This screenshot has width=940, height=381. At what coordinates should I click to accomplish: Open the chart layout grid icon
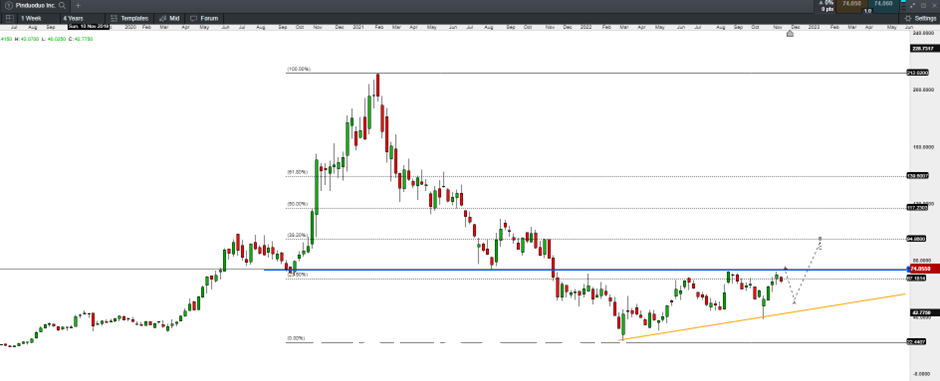click(x=9, y=18)
